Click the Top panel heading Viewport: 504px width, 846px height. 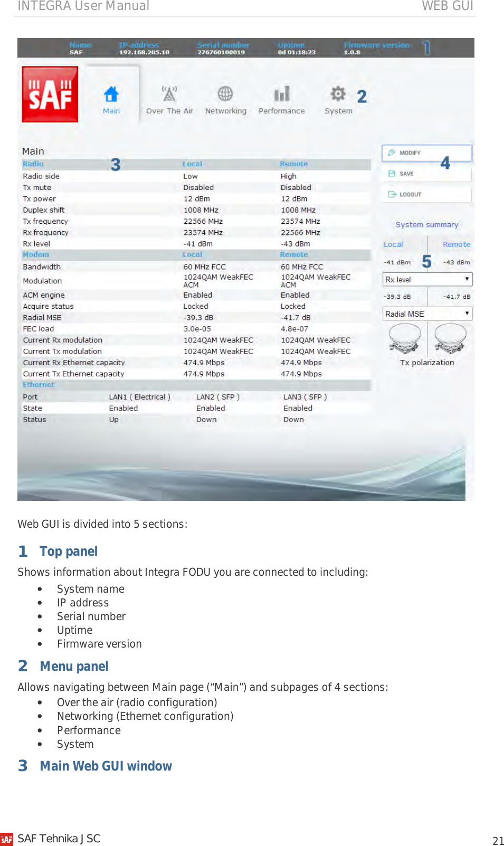pos(69,552)
